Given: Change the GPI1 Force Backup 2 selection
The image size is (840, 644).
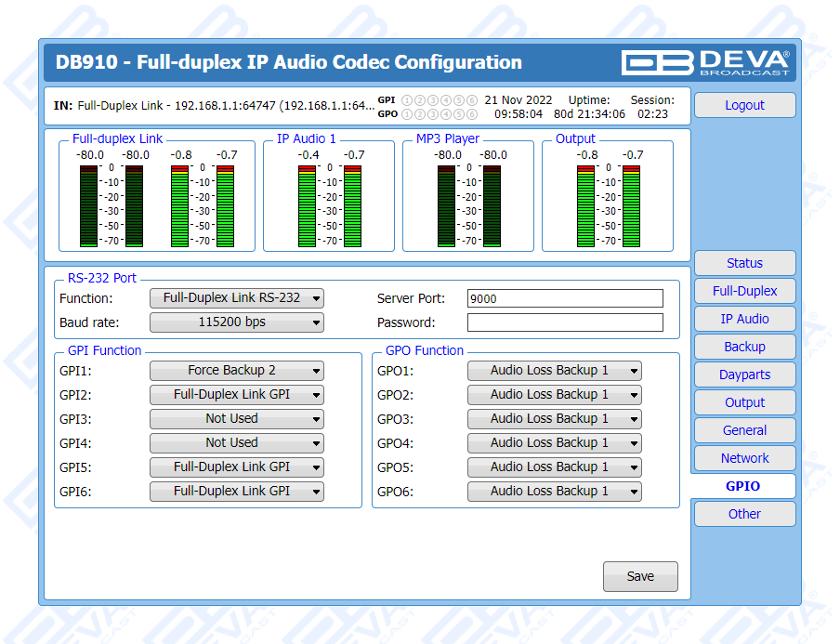Looking at the screenshot, I should 236,371.
